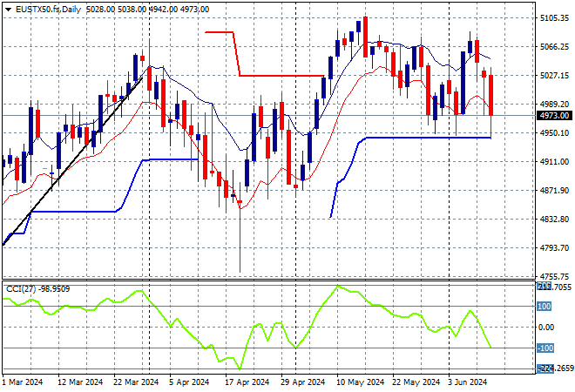Select the EUSTX50.fs,Daily symbol title
The width and height of the screenshot is (575, 392).
point(48,10)
